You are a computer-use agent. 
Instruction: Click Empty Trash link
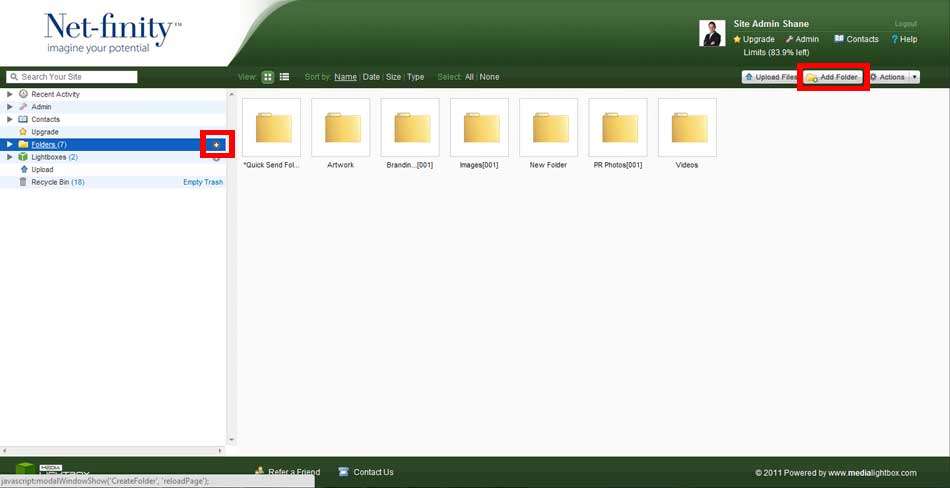click(x=203, y=182)
